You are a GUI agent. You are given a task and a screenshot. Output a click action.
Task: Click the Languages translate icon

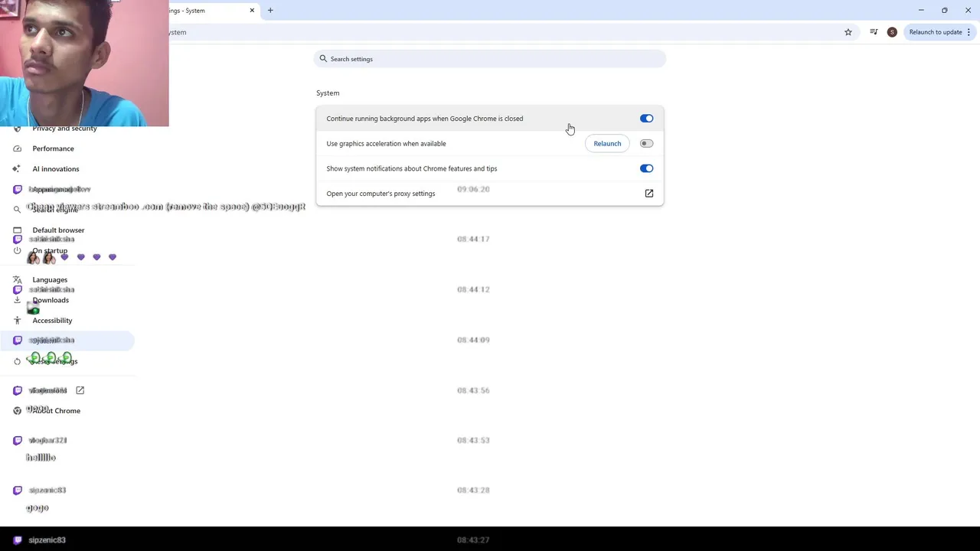(x=17, y=279)
